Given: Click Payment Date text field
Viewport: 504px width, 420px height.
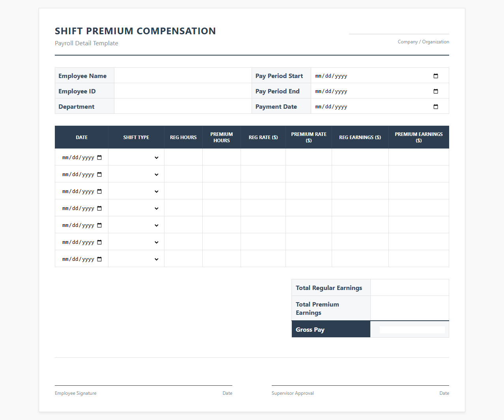Looking at the screenshot, I should [331, 106].
